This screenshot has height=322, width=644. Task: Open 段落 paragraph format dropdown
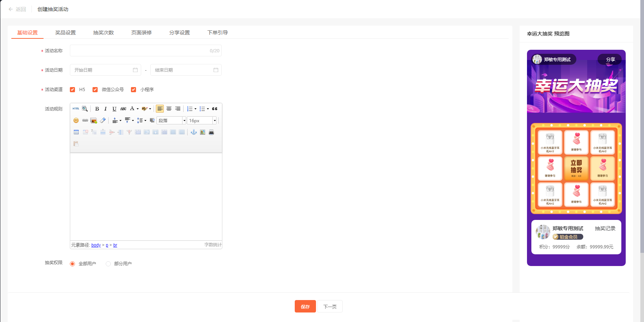pos(172,120)
